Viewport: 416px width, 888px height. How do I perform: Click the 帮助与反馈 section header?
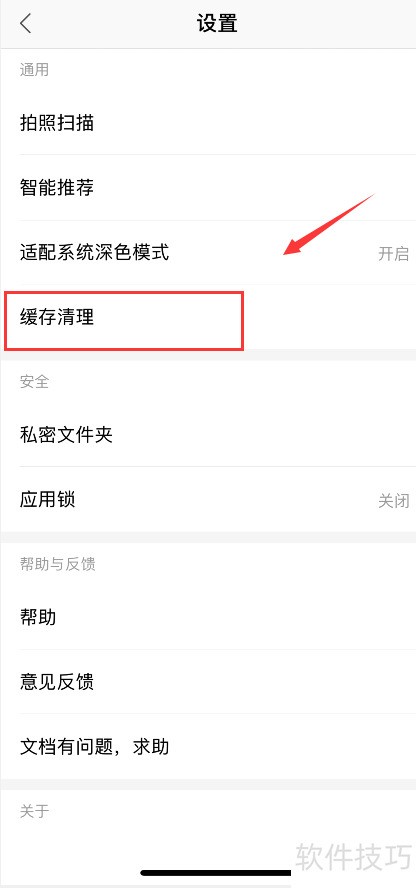[x=57, y=564]
